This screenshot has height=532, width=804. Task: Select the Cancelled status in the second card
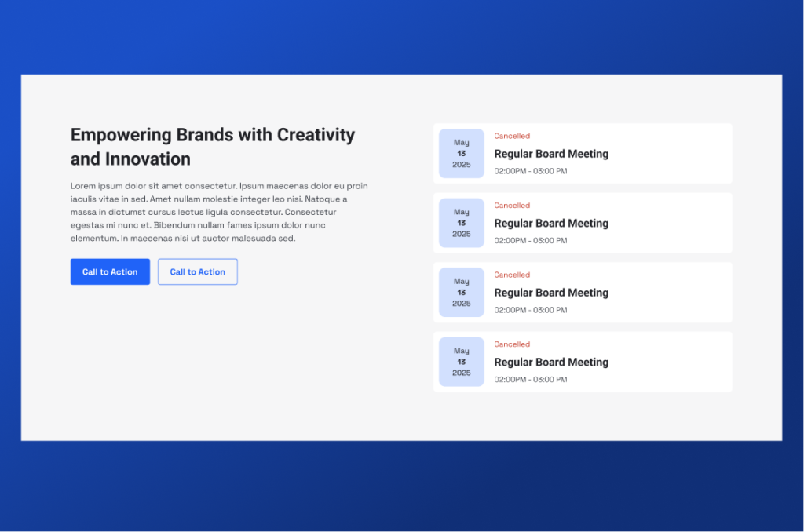coord(512,206)
